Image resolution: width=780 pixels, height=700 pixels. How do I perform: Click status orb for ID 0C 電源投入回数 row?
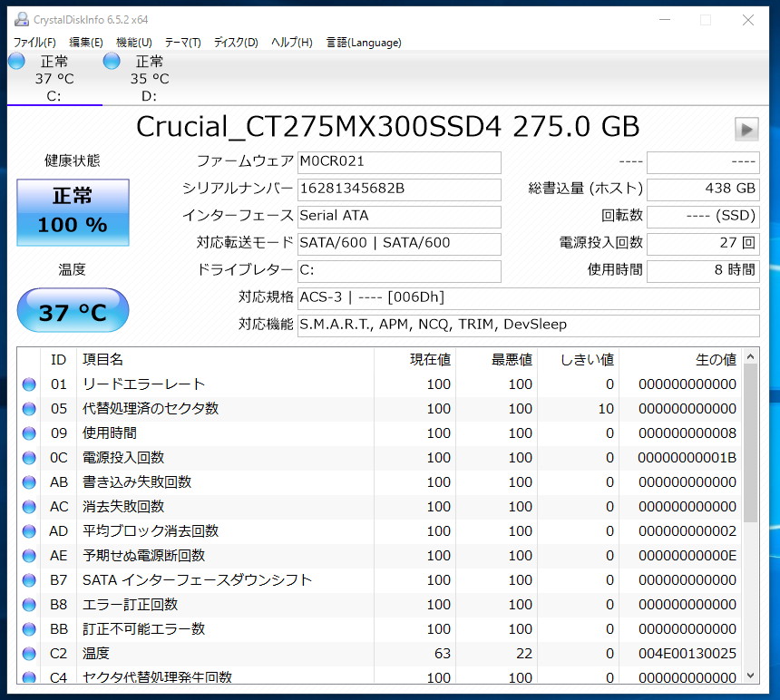click(29, 457)
